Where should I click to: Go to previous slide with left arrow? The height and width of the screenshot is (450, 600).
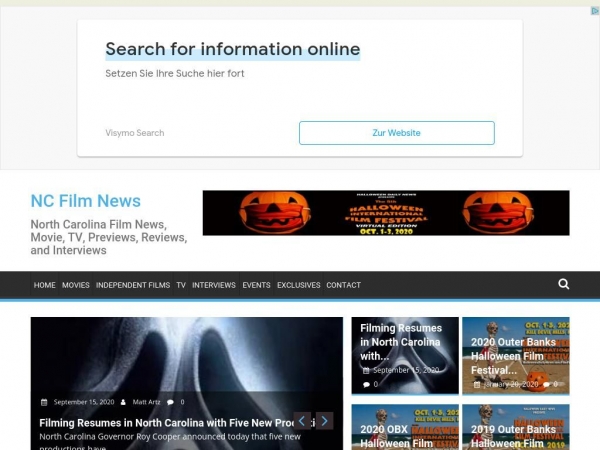(x=302, y=421)
